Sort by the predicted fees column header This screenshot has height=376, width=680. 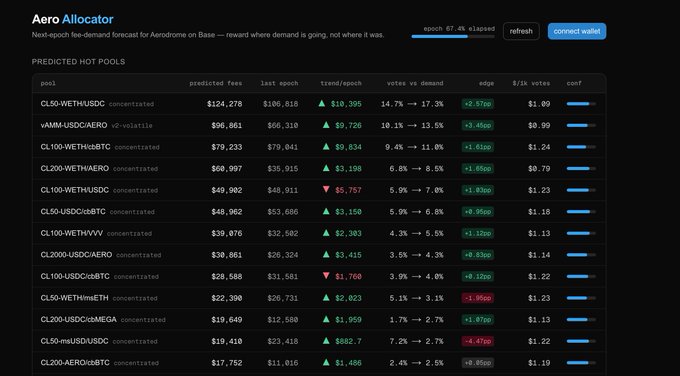coord(216,83)
